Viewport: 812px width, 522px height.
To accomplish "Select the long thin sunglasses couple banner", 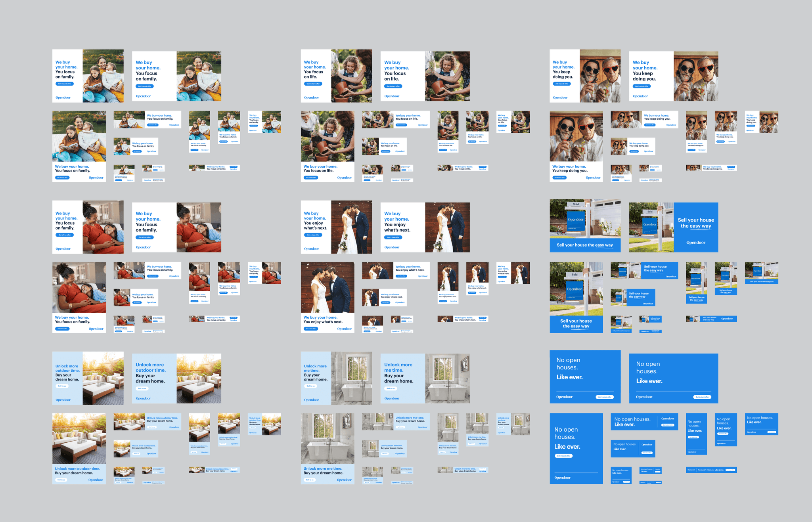I will tap(711, 168).
